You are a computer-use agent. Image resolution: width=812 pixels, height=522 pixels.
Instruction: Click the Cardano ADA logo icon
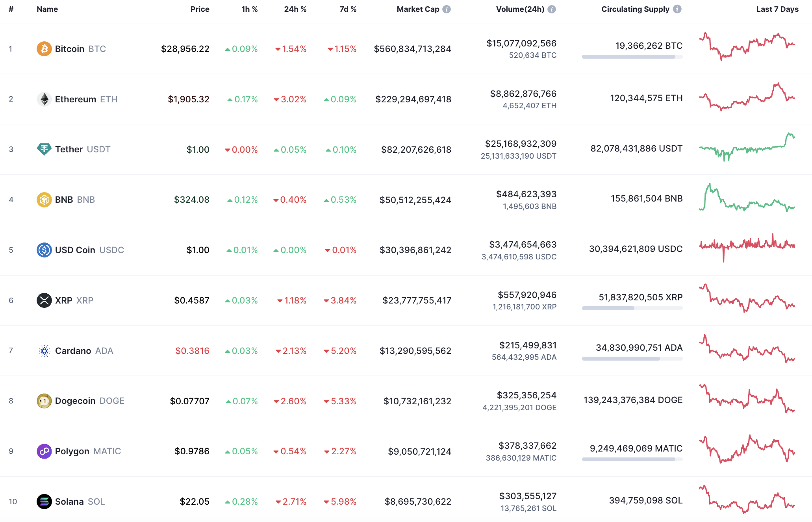pyautogui.click(x=44, y=350)
